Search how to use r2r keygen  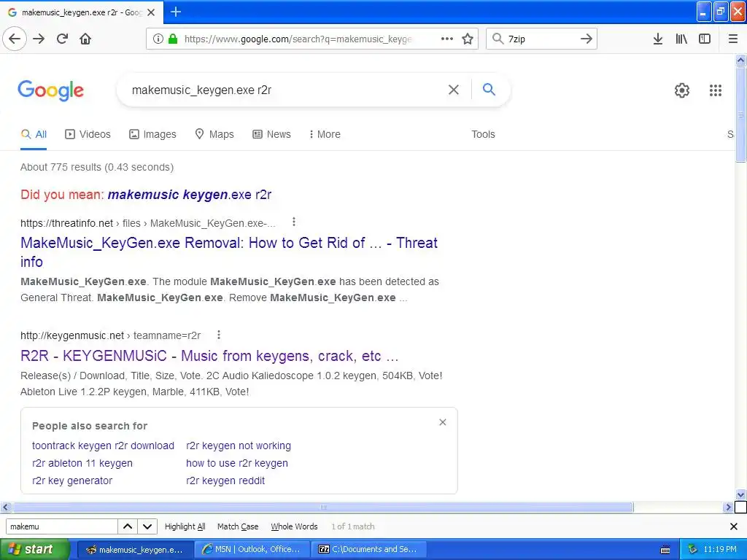point(237,463)
